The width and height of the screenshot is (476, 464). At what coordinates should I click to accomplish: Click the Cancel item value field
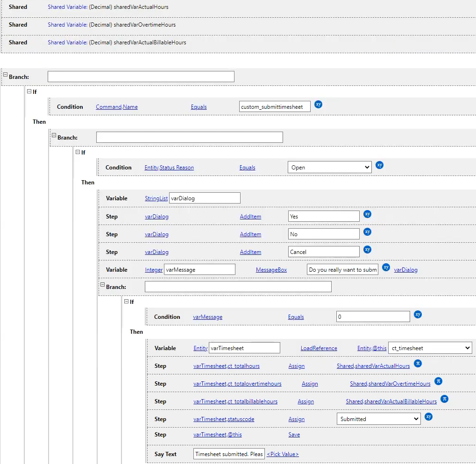click(x=324, y=252)
